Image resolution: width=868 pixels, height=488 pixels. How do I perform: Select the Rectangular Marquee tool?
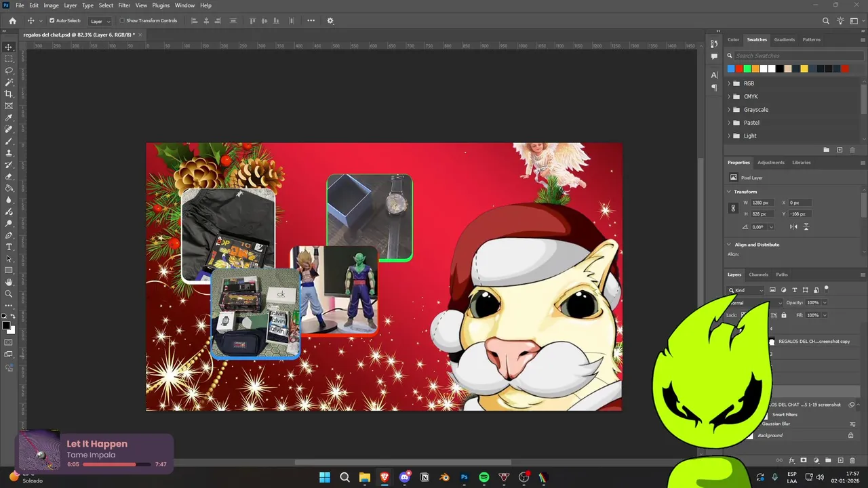point(9,59)
